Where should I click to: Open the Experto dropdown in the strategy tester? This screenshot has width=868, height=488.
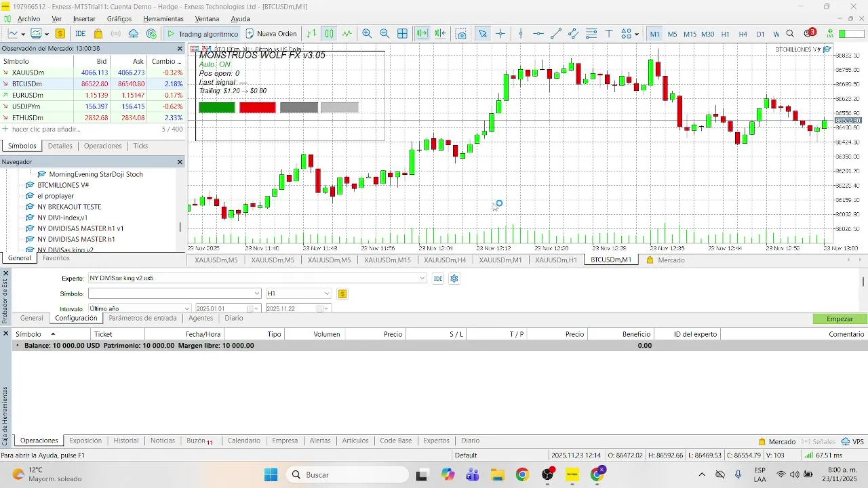pyautogui.click(x=422, y=279)
